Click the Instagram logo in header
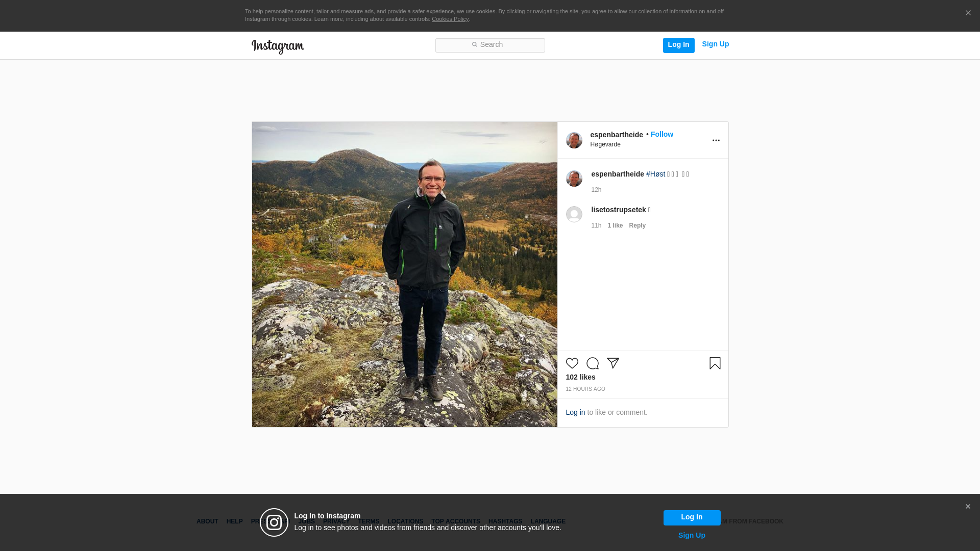The image size is (980, 551). pos(278,46)
